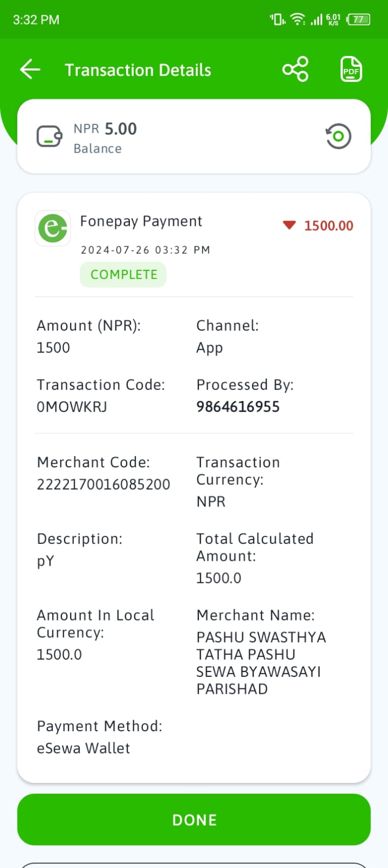388x868 pixels.
Task: Tap the COMPLETE status badge
Action: 123,275
